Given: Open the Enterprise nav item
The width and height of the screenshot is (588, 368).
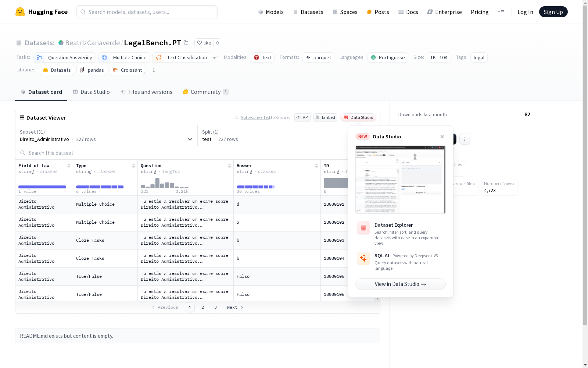Looking at the screenshot, I should tap(445, 12).
